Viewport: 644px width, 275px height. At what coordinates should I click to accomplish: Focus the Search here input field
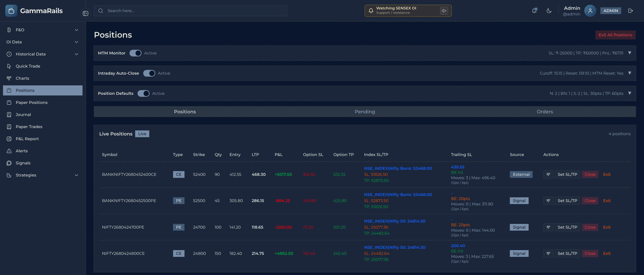click(190, 11)
